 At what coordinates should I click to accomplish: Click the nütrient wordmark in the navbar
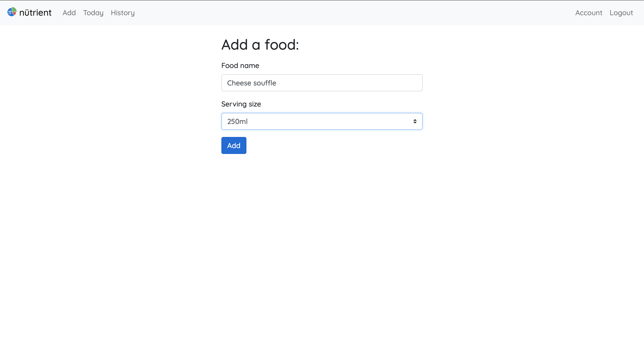point(35,12)
